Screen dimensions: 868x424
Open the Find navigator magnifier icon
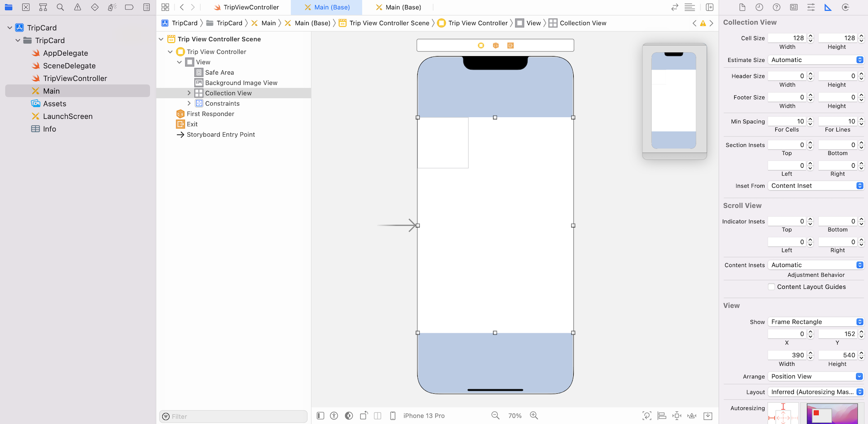[x=60, y=7]
